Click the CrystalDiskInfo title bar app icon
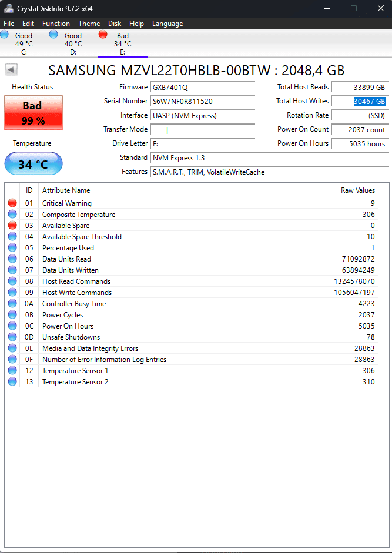Image resolution: width=392 pixels, height=553 pixels. [x=8, y=8]
